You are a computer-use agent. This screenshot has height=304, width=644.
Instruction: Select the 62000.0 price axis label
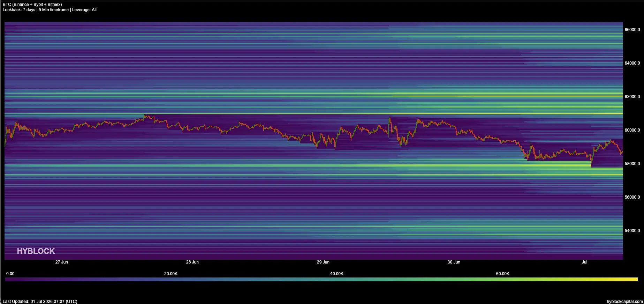[x=632, y=97]
